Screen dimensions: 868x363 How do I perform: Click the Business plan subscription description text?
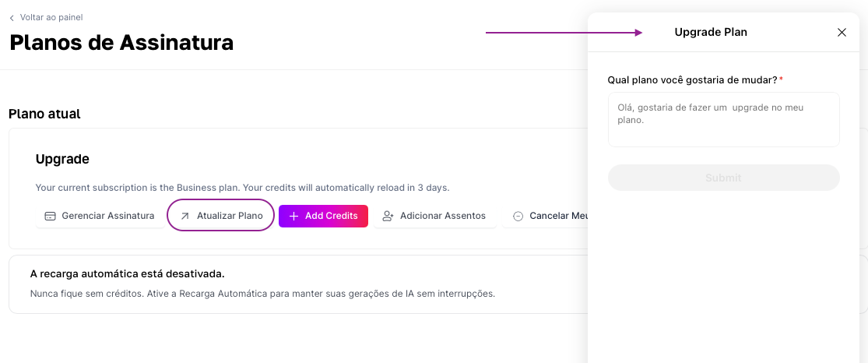[242, 188]
